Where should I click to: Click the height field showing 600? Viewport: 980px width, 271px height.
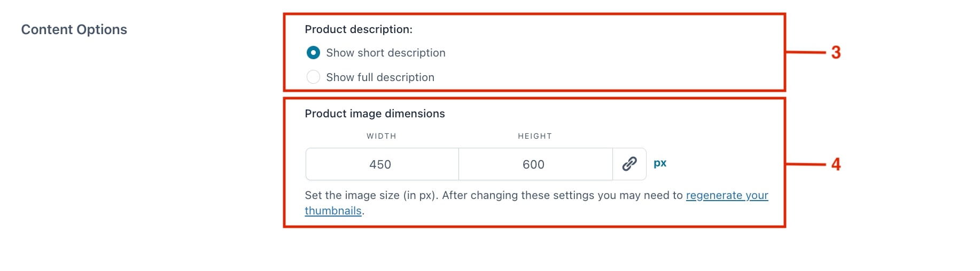click(x=535, y=164)
